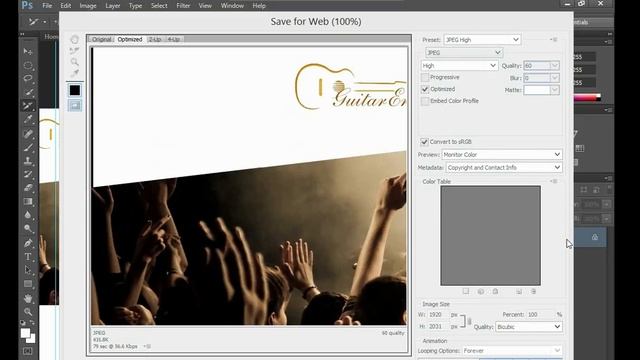Select the Rectangle shape tool
This screenshot has width=640, height=360.
(28, 284)
